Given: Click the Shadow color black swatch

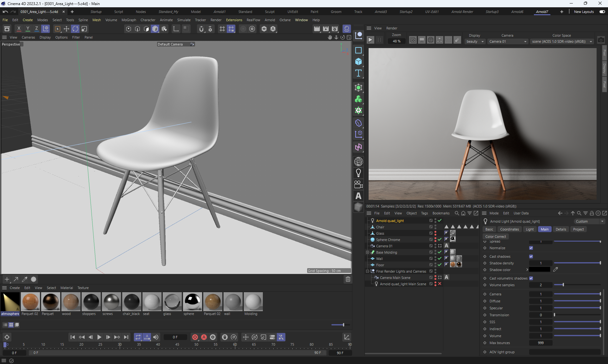Looking at the screenshot, I should [x=540, y=270].
